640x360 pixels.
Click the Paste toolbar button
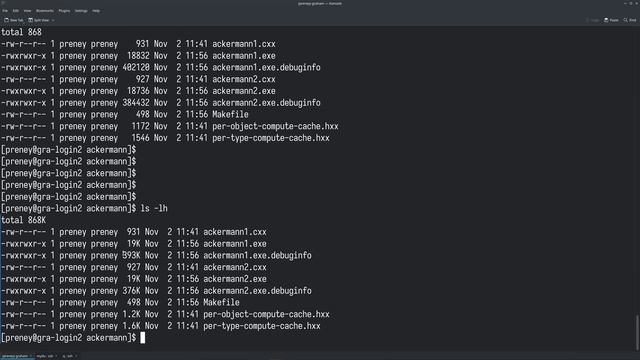pyautogui.click(x=611, y=20)
